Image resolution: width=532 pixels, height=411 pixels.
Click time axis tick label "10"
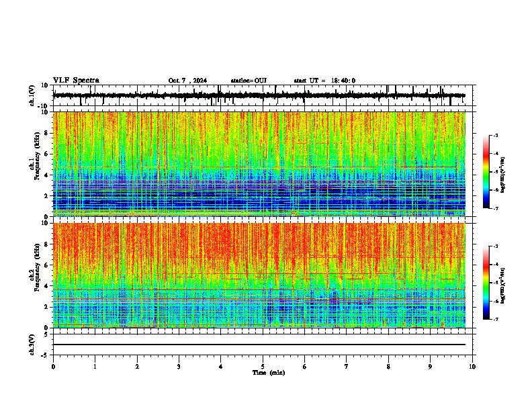472,367
